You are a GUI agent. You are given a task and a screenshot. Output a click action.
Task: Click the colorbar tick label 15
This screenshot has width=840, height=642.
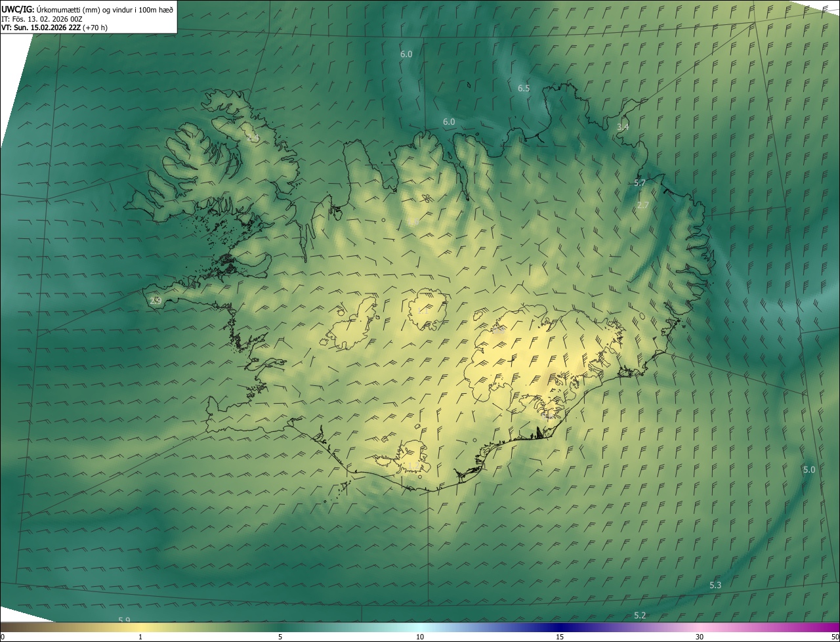click(560, 637)
